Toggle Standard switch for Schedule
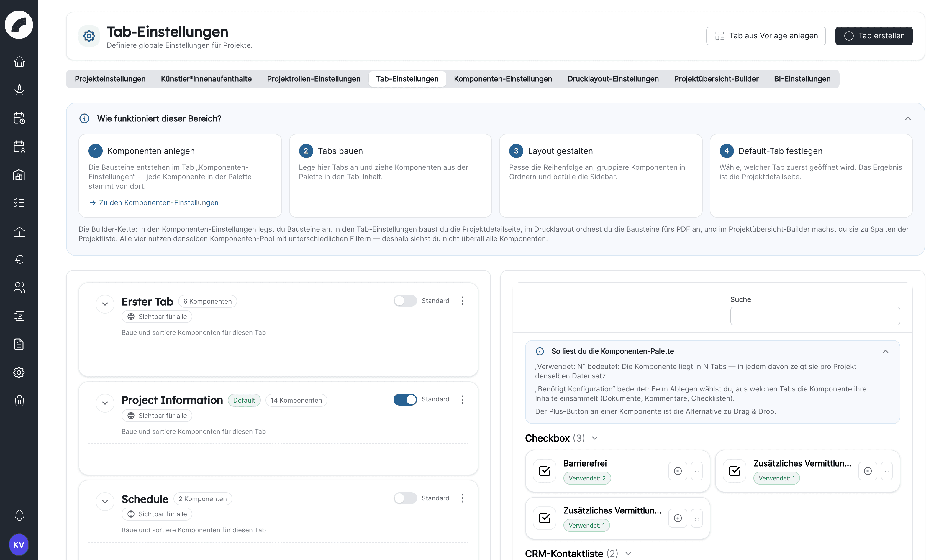The height and width of the screenshot is (560, 944). pyautogui.click(x=405, y=498)
